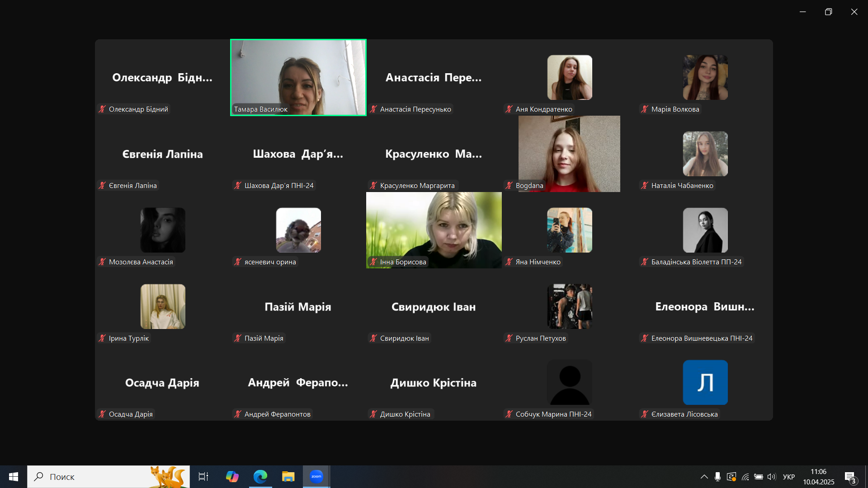
Task: Click the muted mic icon by Олександр Бідний
Action: pos(102,109)
